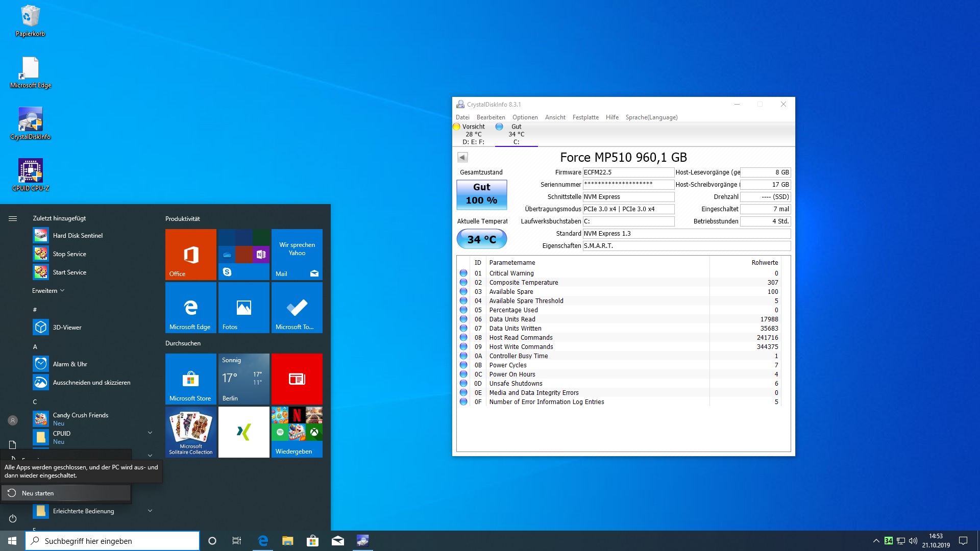Open the Festplatte menu
The image size is (980, 551).
pos(585,117)
